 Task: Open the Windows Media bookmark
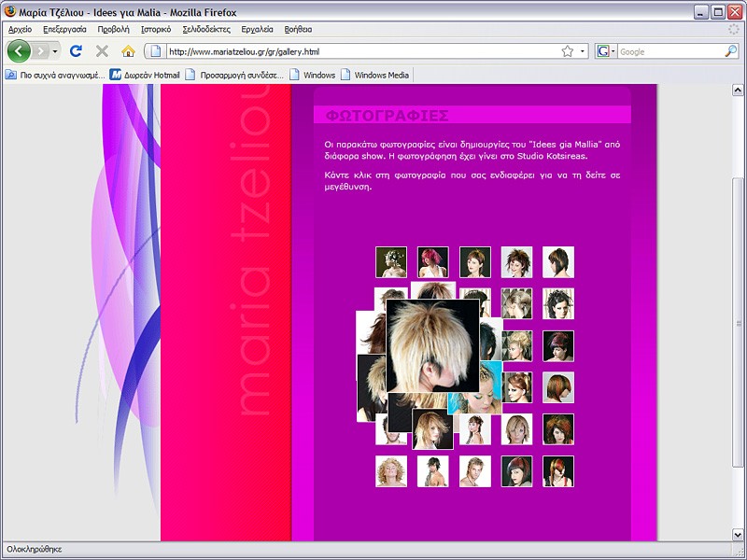click(x=375, y=76)
